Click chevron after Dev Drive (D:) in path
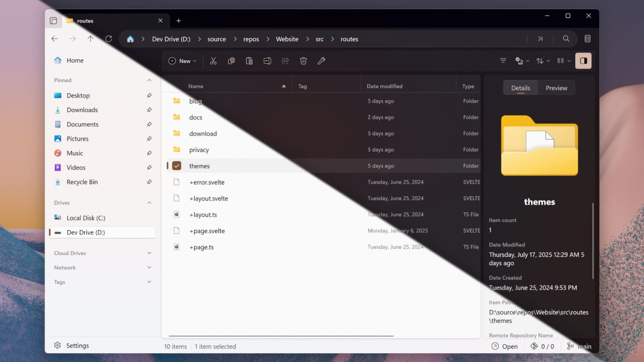The height and width of the screenshot is (362, 644). click(x=199, y=39)
